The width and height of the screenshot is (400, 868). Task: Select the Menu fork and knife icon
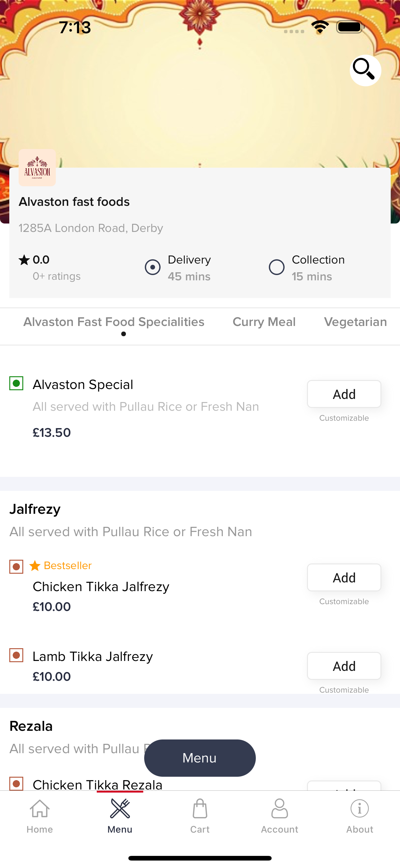click(120, 809)
